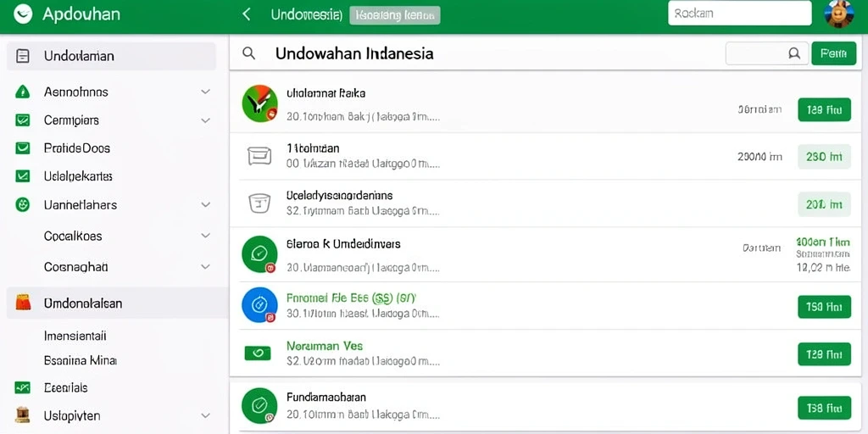Open the Uhdlamnat Raka row title

[325, 93]
